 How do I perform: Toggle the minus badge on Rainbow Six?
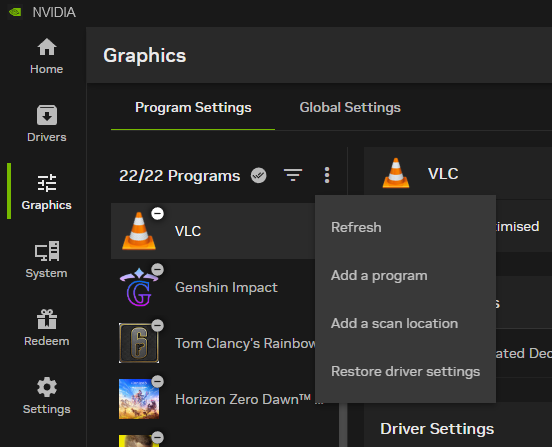[x=157, y=326]
